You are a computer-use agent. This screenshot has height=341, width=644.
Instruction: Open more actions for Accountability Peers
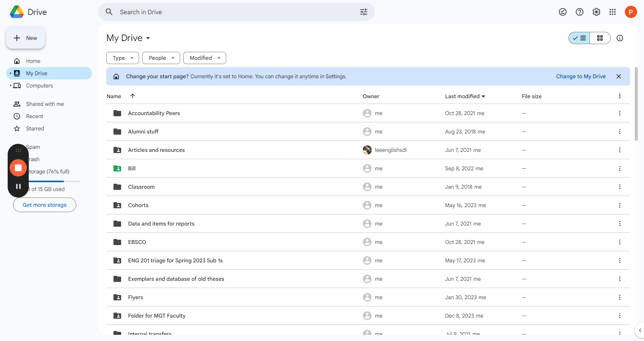pyautogui.click(x=619, y=113)
